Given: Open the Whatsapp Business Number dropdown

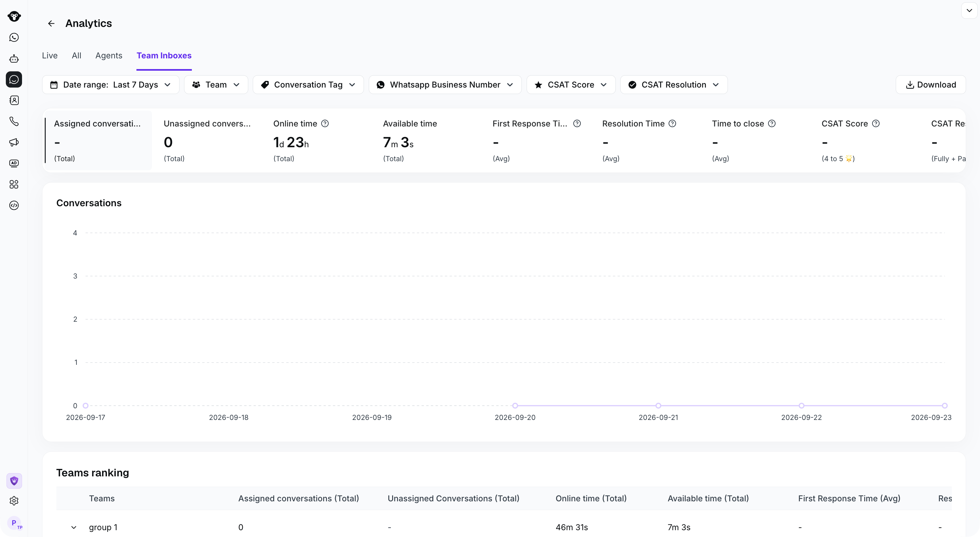Looking at the screenshot, I should coord(445,85).
